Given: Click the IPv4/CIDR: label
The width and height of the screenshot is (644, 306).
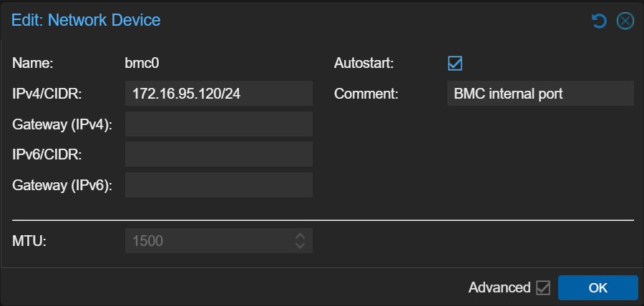Looking at the screenshot, I should (x=47, y=94).
